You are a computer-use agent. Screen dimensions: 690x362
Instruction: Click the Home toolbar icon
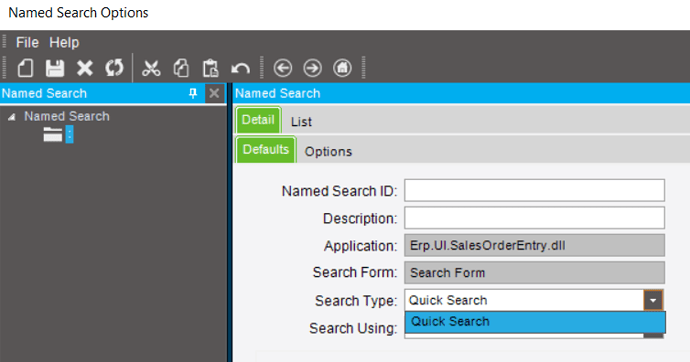[342, 68]
